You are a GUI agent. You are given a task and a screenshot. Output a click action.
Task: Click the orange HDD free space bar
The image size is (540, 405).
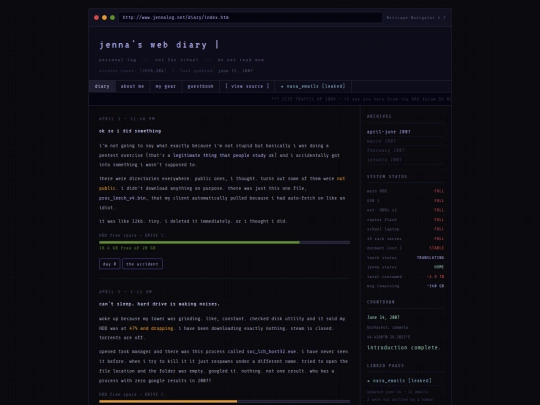(224, 402)
